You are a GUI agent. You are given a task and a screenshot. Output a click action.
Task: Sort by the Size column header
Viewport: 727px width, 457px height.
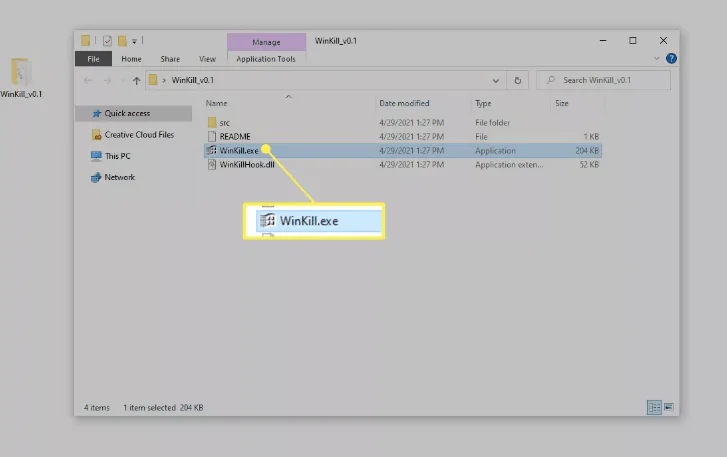click(x=562, y=103)
